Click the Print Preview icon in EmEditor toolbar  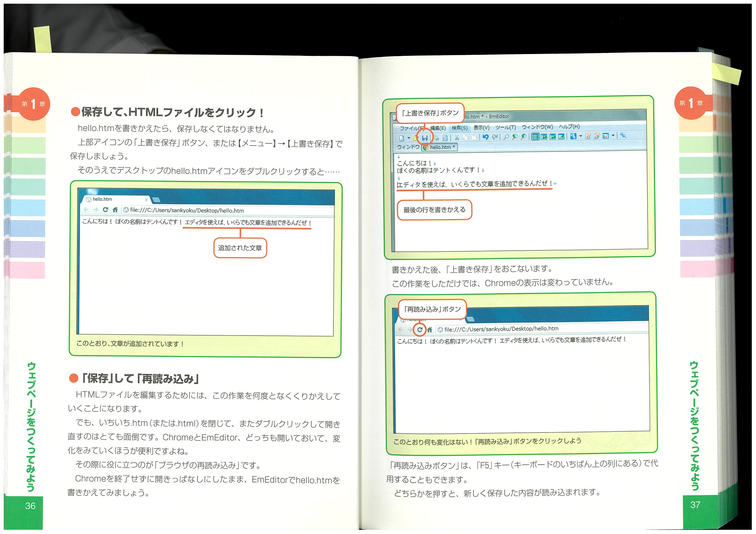click(445, 138)
